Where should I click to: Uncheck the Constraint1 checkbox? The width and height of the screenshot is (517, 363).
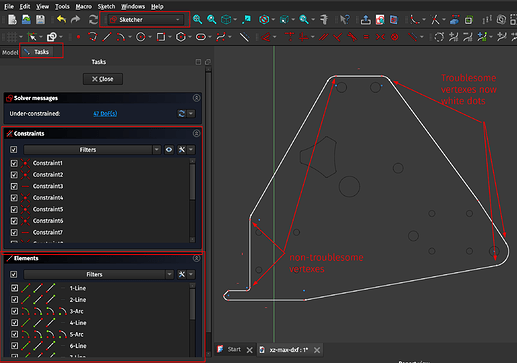(x=14, y=163)
